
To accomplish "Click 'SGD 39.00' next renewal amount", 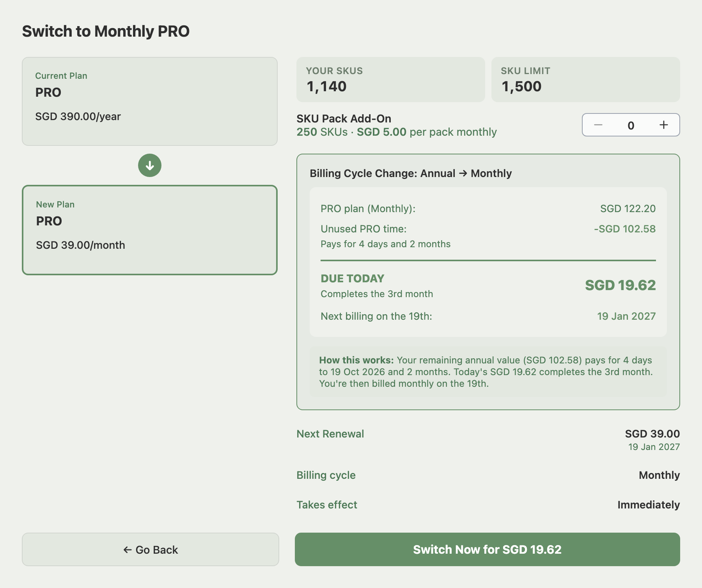I will 652,434.
